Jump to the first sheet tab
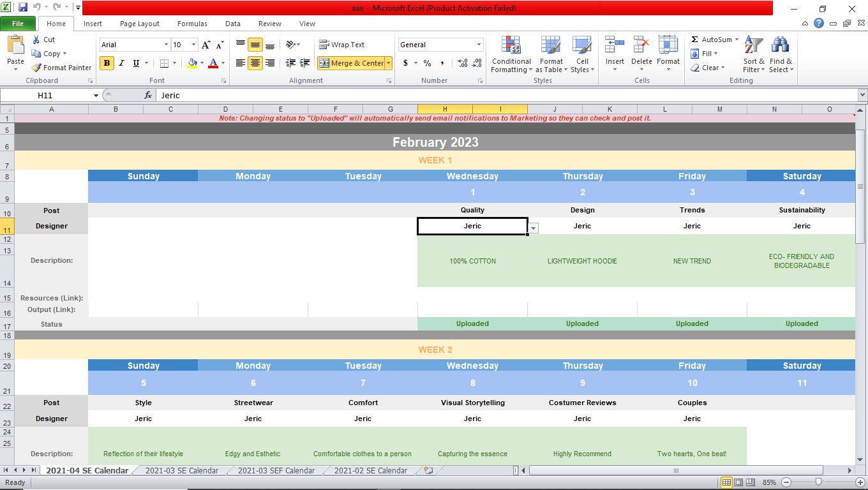Screen dimensions: 868x490 click(6, 471)
